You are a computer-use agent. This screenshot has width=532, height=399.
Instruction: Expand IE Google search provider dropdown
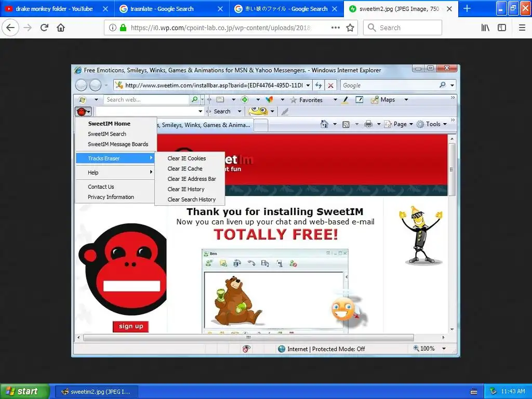pos(453,85)
